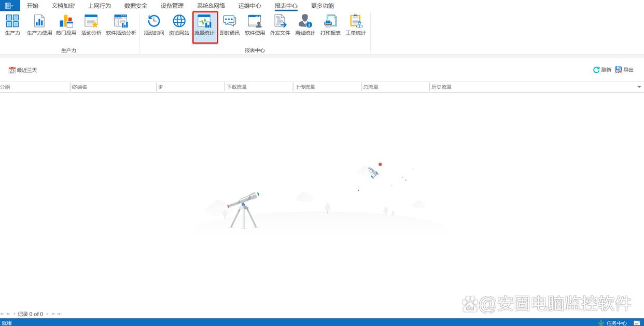This screenshot has width=644, height=326.
Task: Sort by the 上传流量 column header
Action: click(327, 87)
